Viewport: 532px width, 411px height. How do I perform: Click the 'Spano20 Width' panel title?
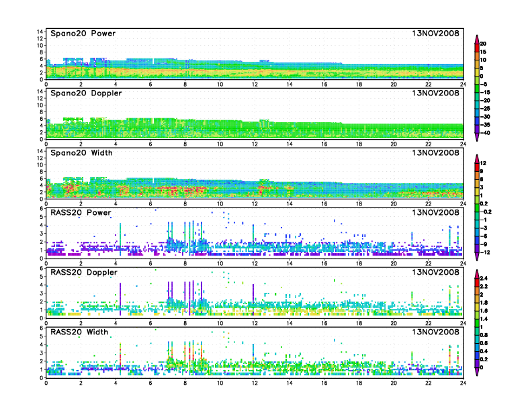coord(81,153)
